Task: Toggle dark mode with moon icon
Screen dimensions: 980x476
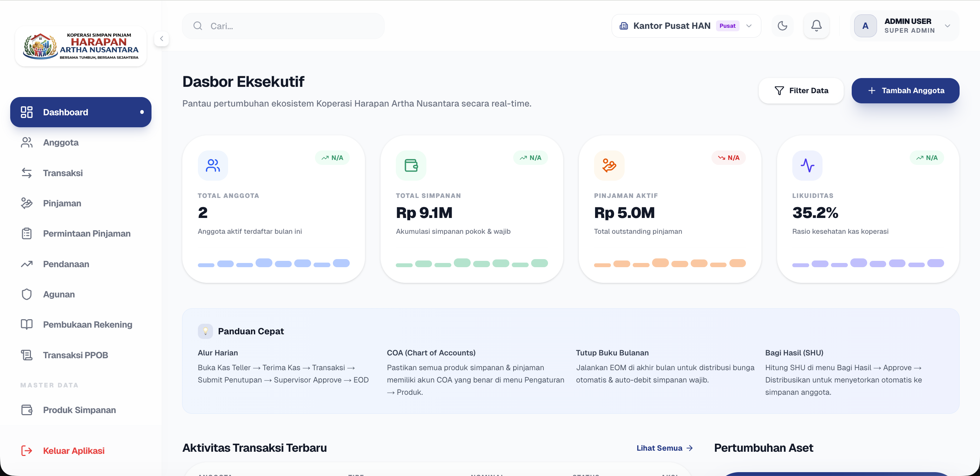Action: [782, 26]
